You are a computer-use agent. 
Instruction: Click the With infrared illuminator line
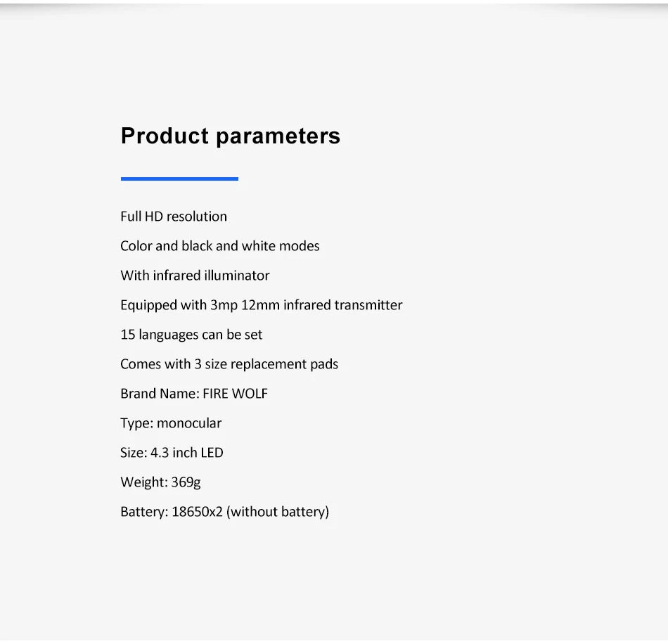pyautogui.click(x=195, y=276)
